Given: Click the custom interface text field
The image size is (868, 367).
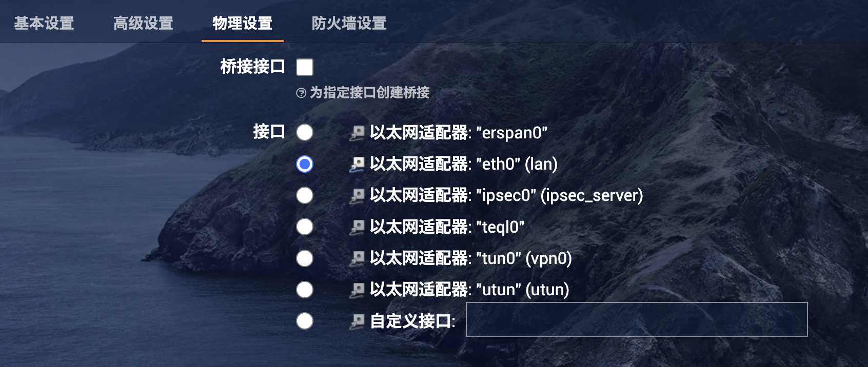Looking at the screenshot, I should click(x=636, y=319).
